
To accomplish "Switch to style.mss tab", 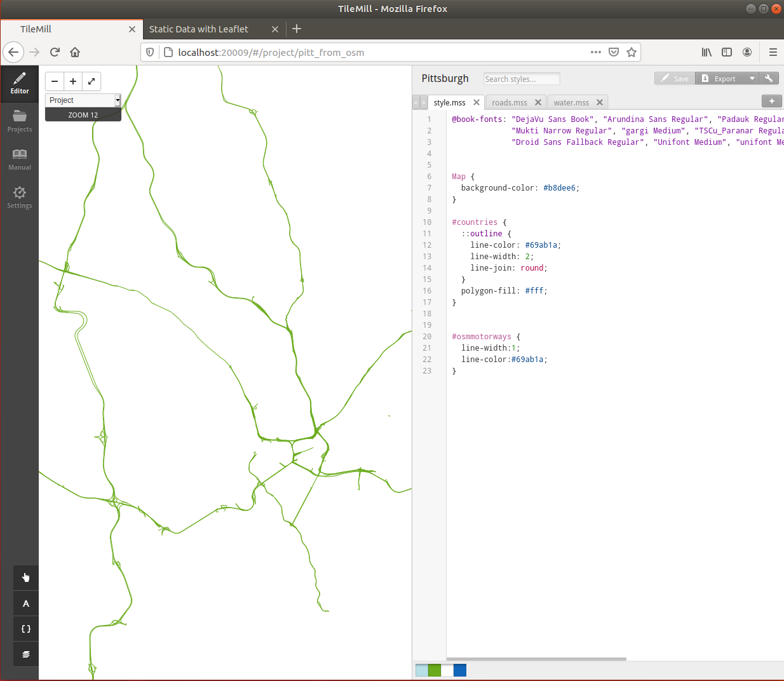I will click(x=450, y=102).
